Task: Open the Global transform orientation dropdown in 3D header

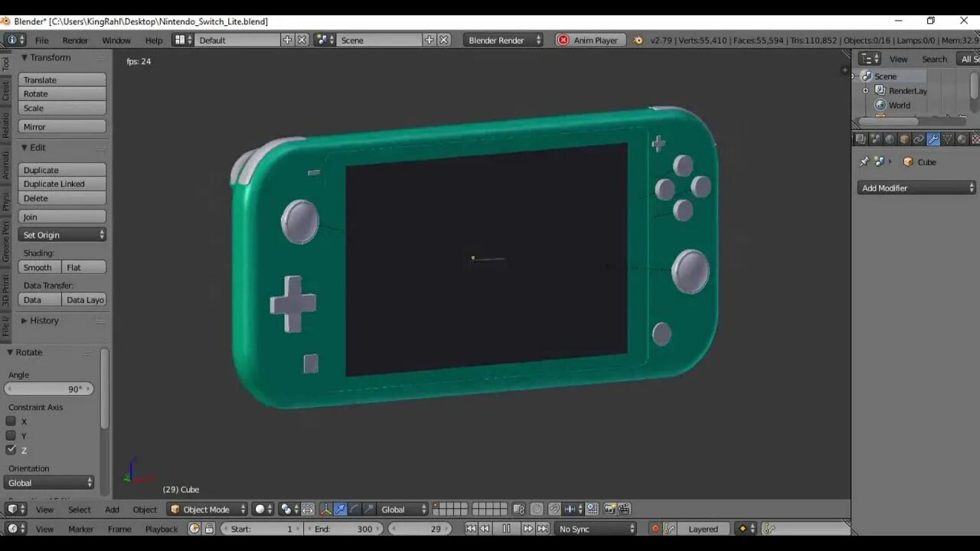Action: [403, 509]
